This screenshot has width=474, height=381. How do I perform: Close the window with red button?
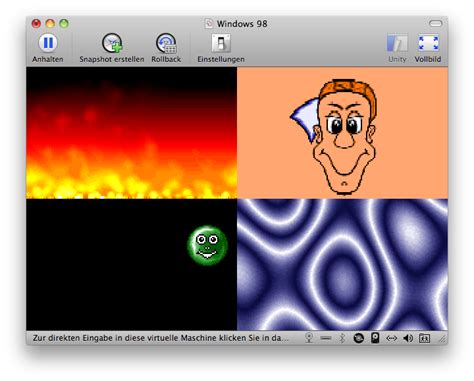pyautogui.click(x=36, y=23)
